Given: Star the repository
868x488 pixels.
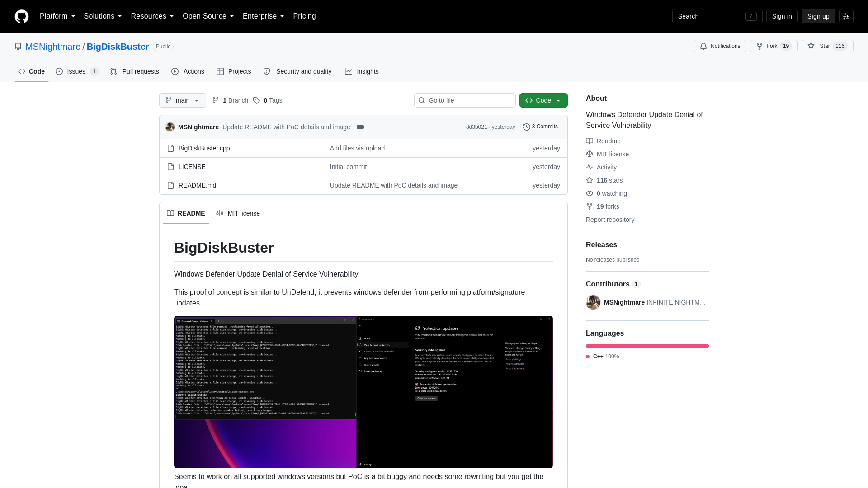Looking at the screenshot, I should point(827,46).
